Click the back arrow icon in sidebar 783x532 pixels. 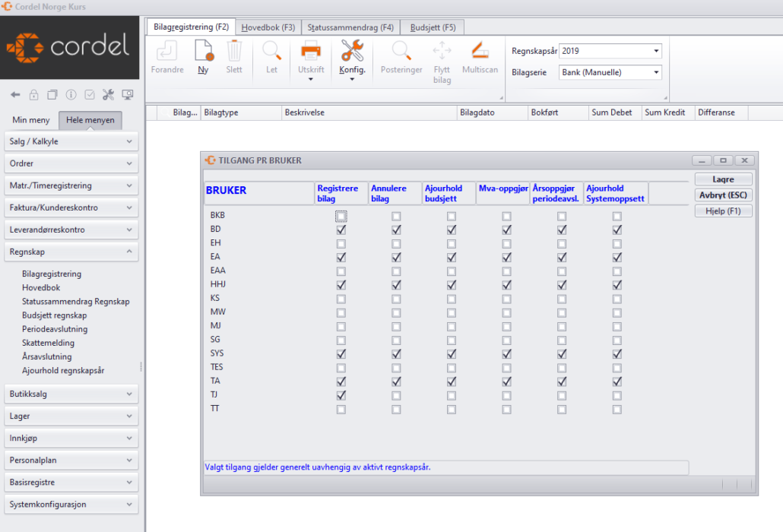point(15,94)
